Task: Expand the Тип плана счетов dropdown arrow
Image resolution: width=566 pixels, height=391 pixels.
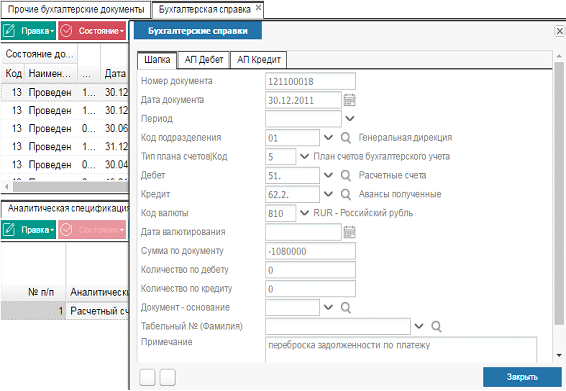Action: coord(304,156)
